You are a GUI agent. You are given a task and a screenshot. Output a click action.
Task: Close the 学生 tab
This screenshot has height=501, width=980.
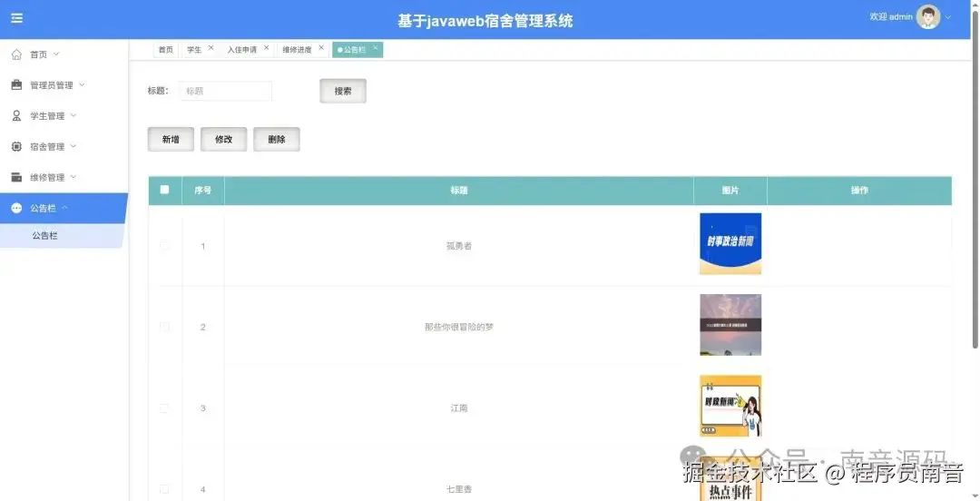pos(211,47)
